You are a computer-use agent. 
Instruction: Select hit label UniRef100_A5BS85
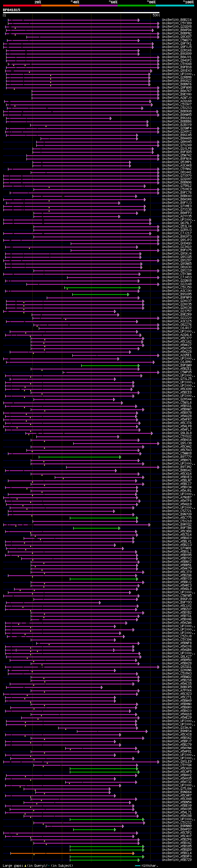(x=177, y=847)
